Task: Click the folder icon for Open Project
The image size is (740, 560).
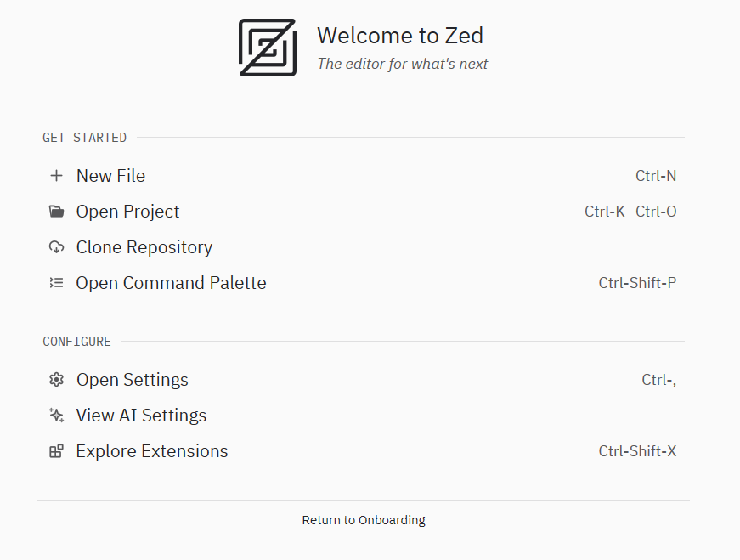Action: pos(56,212)
